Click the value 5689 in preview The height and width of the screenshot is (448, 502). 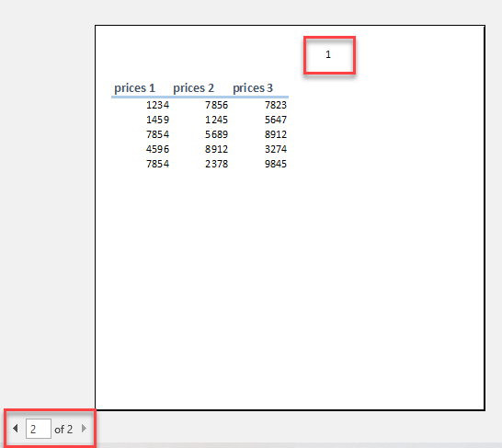click(x=216, y=134)
